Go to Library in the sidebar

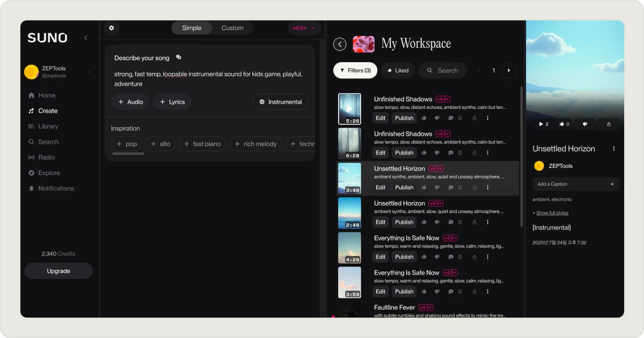48,127
